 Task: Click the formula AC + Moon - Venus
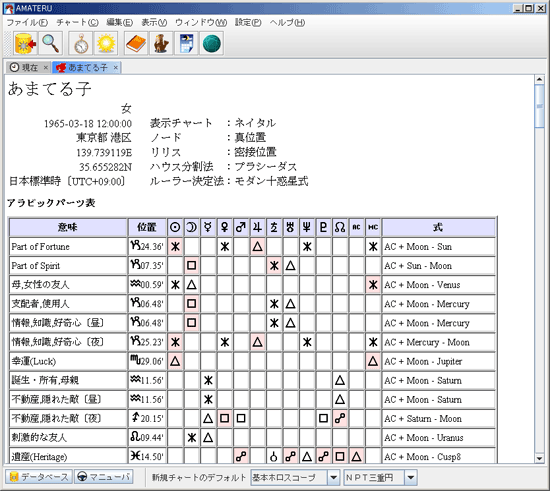point(422,285)
